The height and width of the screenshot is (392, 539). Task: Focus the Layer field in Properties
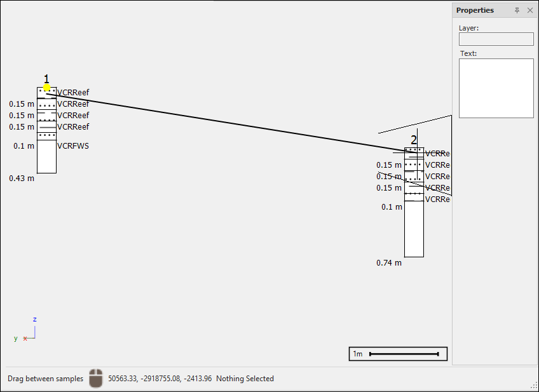point(496,39)
